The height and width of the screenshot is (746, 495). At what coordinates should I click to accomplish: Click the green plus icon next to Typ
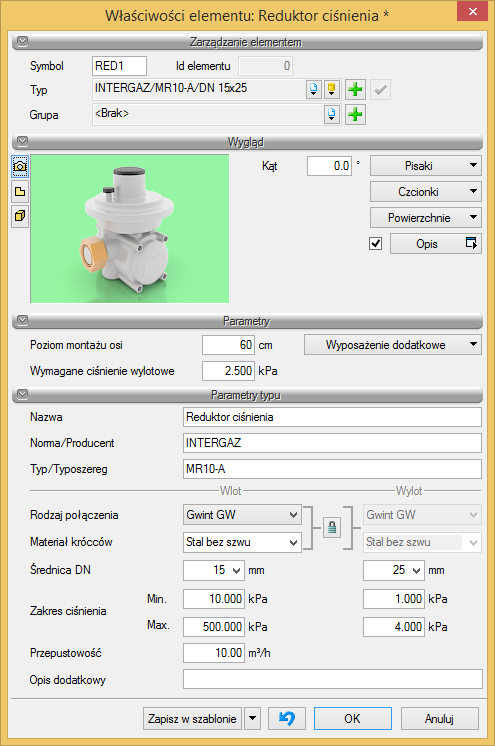(x=355, y=89)
